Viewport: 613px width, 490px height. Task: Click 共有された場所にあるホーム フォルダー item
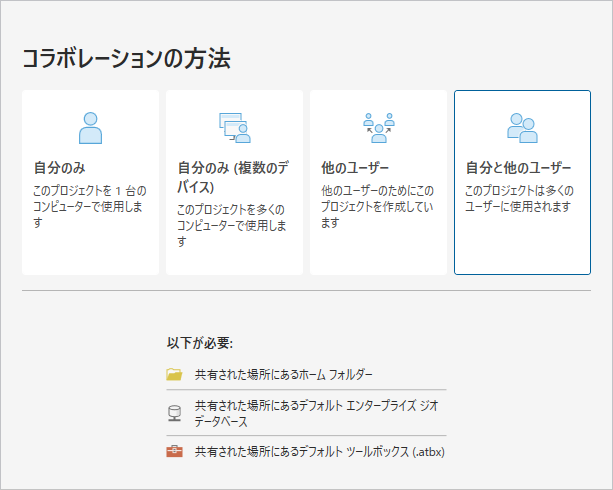[283, 375]
